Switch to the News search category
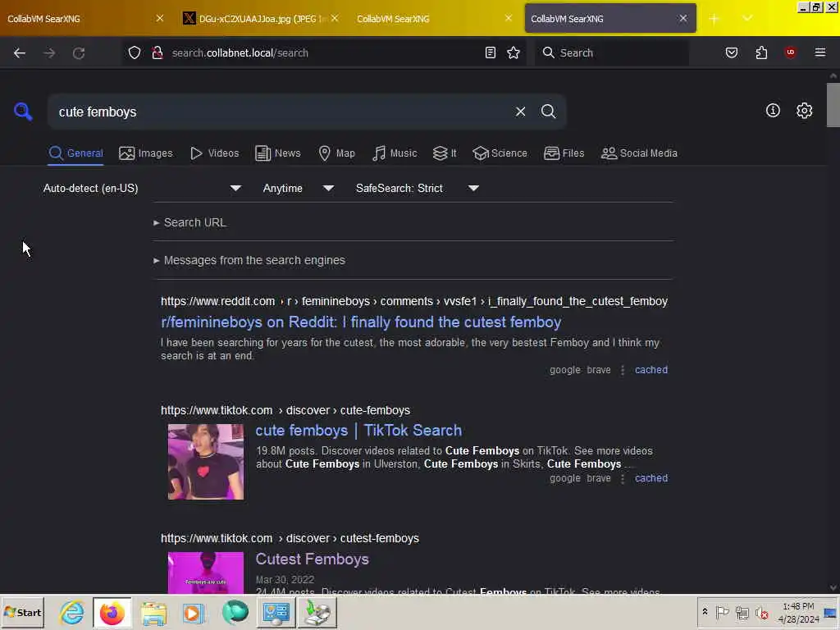840x630 pixels. click(278, 153)
